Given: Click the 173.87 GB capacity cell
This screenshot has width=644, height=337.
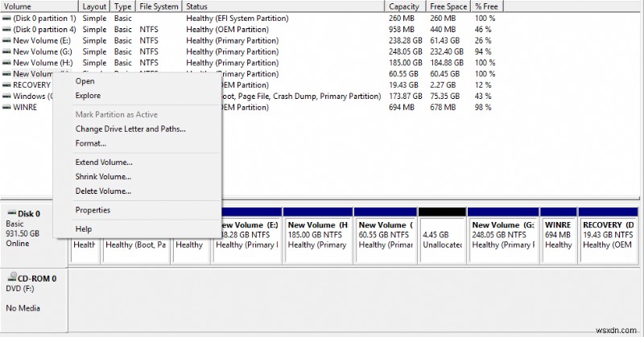Looking at the screenshot, I should 406,96.
